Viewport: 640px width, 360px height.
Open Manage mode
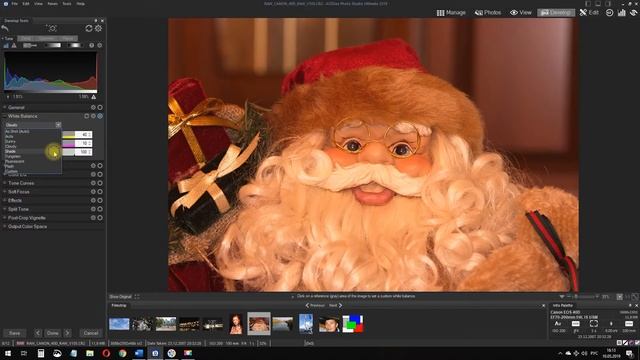click(451, 13)
